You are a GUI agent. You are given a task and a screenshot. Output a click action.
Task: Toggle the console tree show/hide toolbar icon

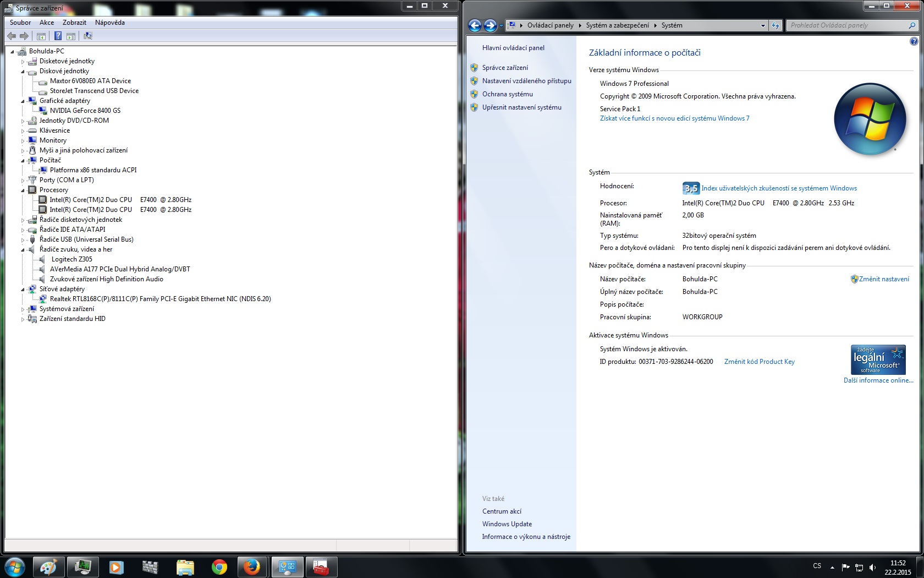pos(41,36)
